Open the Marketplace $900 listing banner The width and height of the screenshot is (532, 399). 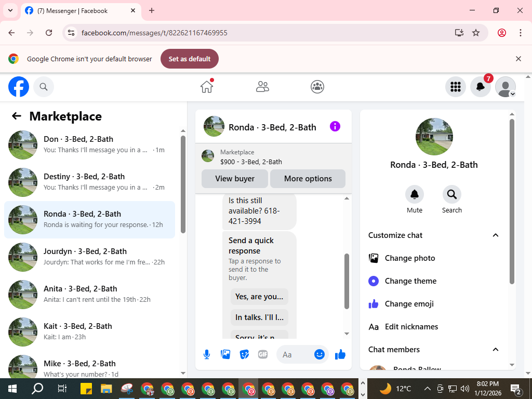tap(273, 157)
